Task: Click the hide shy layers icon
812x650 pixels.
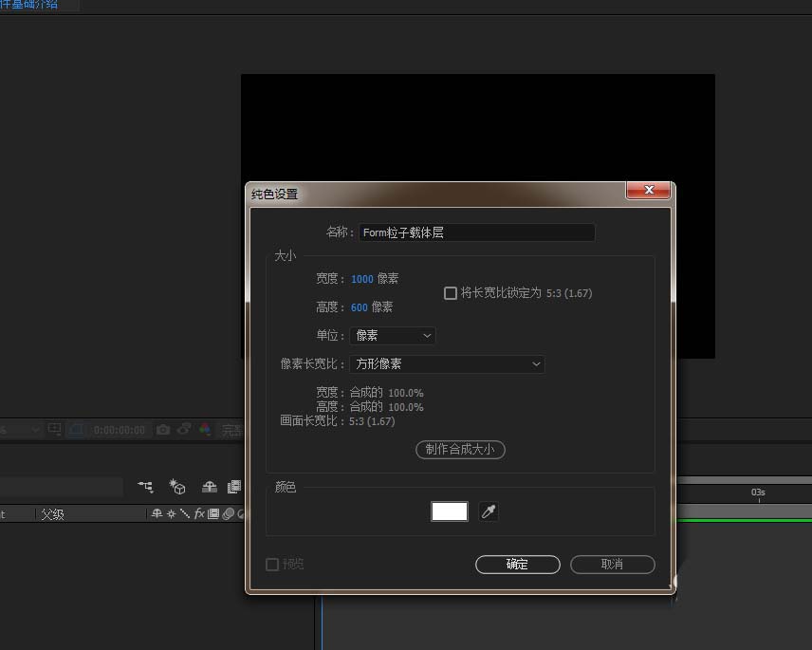Action: click(x=209, y=487)
